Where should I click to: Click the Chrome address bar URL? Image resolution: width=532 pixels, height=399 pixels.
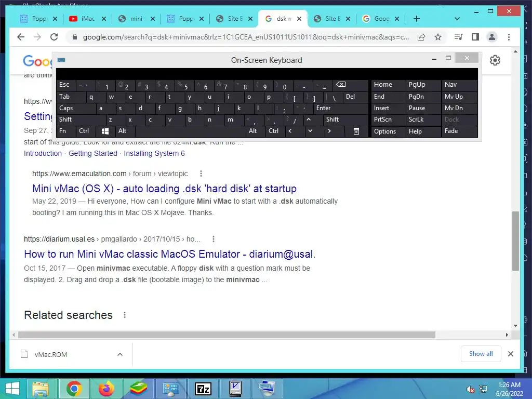246,37
